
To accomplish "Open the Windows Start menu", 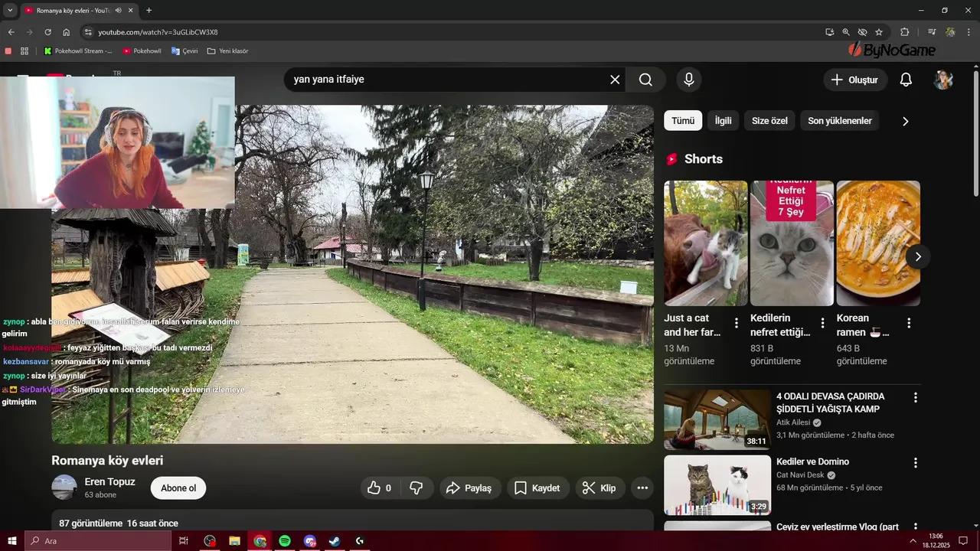I will (11, 541).
